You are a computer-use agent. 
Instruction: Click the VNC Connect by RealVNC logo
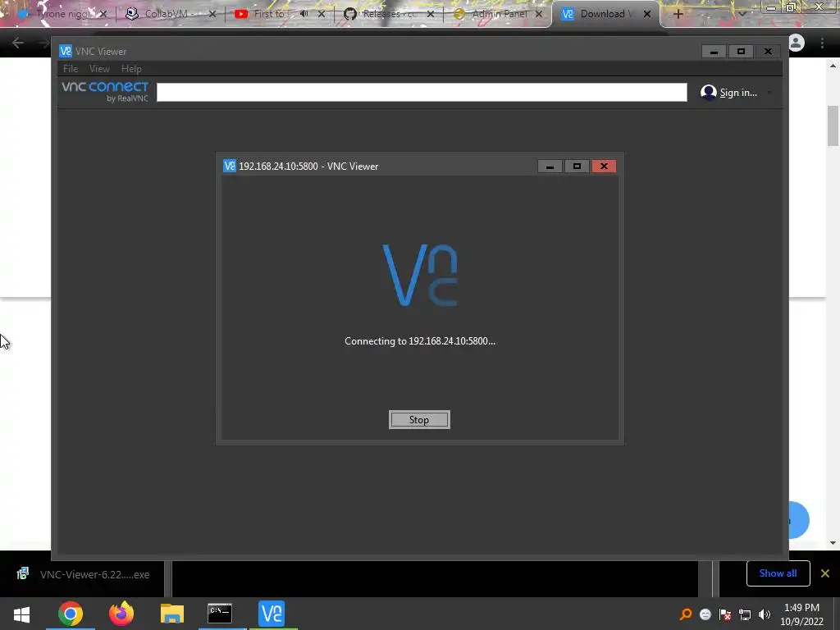point(105,92)
